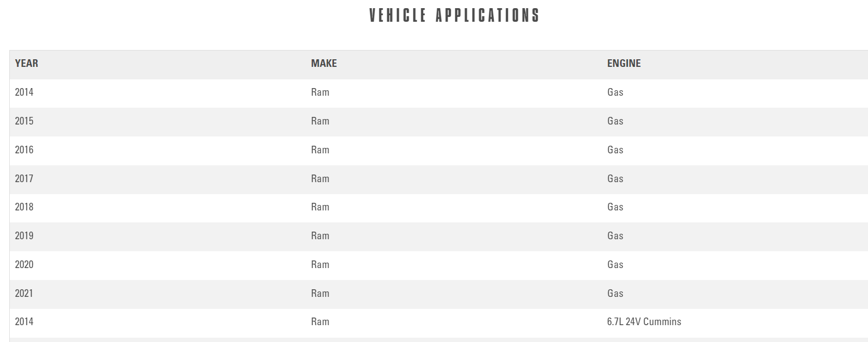This screenshot has height=342, width=868.
Task: Select the Vehicle Applications heading
Action: click(454, 15)
